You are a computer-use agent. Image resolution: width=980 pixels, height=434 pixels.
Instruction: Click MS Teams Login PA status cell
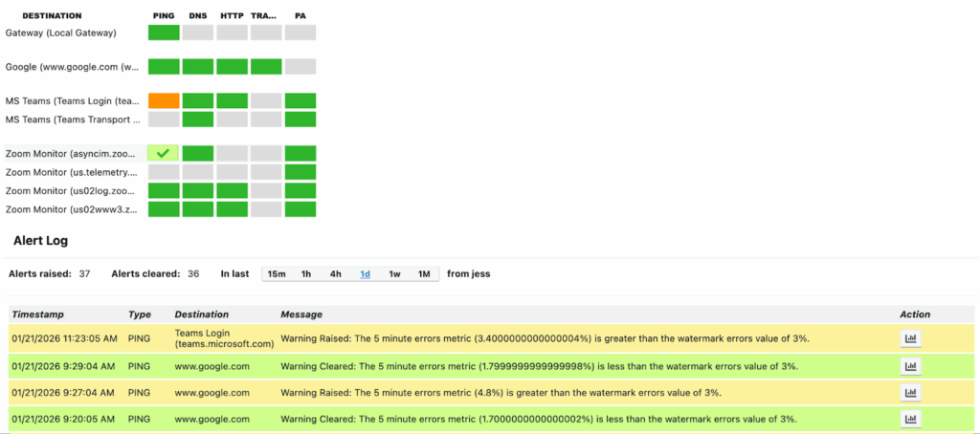coord(301,100)
